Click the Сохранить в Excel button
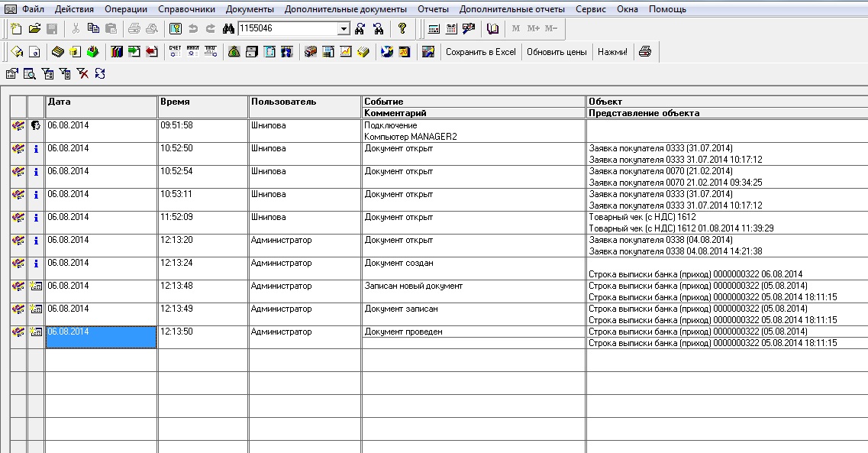 [481, 51]
